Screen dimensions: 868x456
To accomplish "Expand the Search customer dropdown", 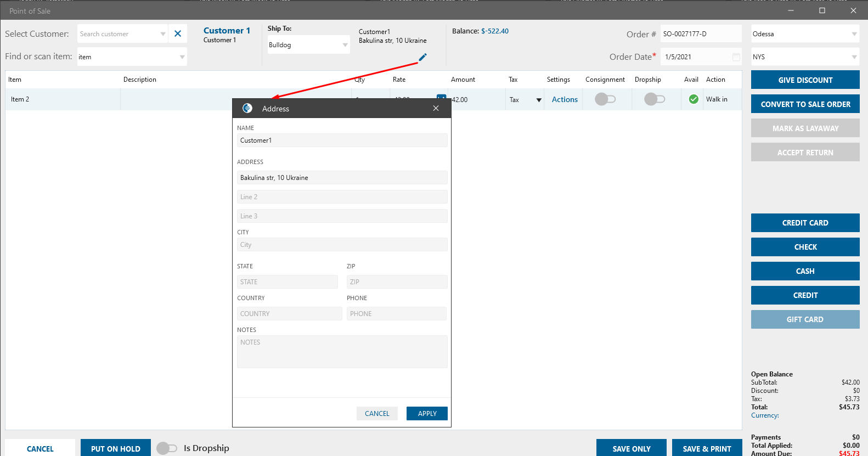I will click(163, 34).
